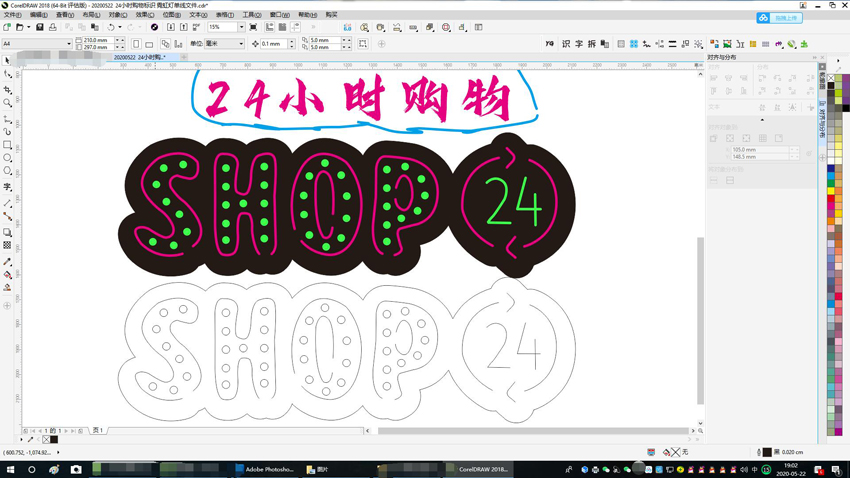
Task: Expand the Open file dropdown arrow
Action: coord(28,27)
